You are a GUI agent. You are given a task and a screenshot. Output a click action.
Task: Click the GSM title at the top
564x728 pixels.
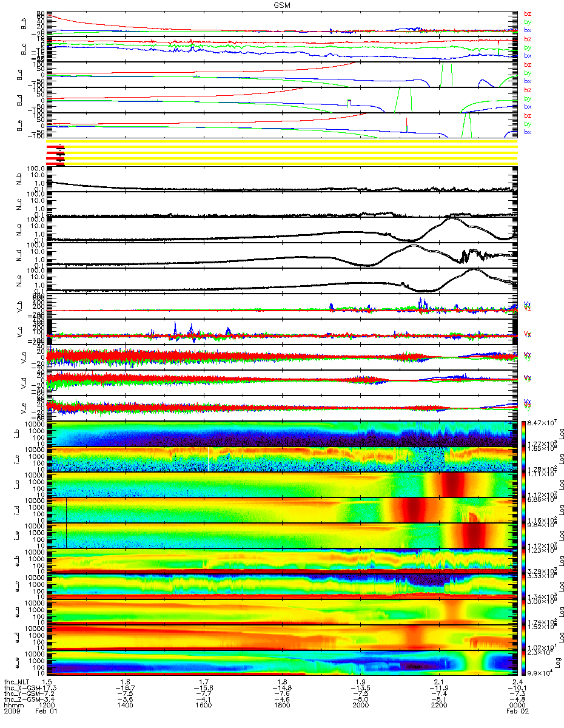[282, 5]
